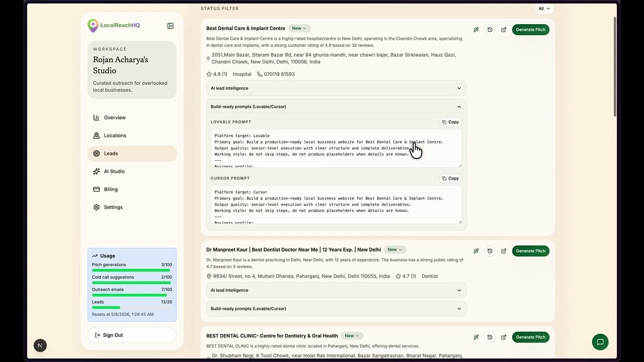Open the Status Filter All dropdown
This screenshot has height=362, width=644.
(544, 9)
